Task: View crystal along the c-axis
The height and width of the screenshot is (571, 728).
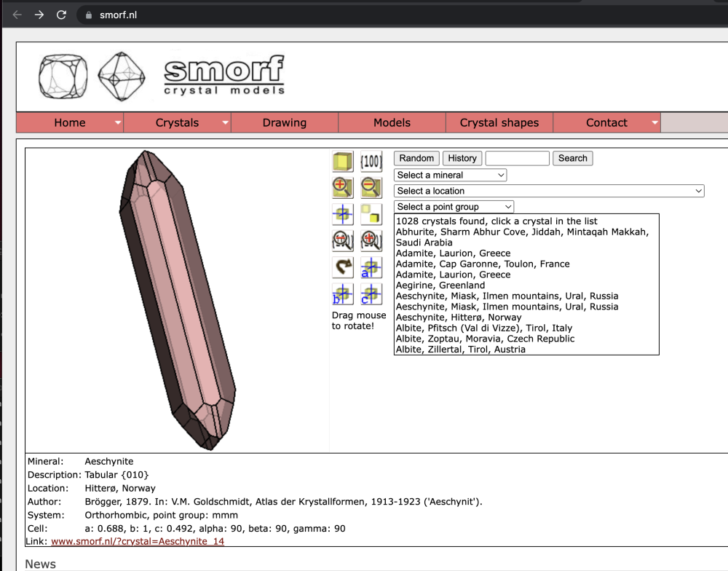Action: pos(371,294)
